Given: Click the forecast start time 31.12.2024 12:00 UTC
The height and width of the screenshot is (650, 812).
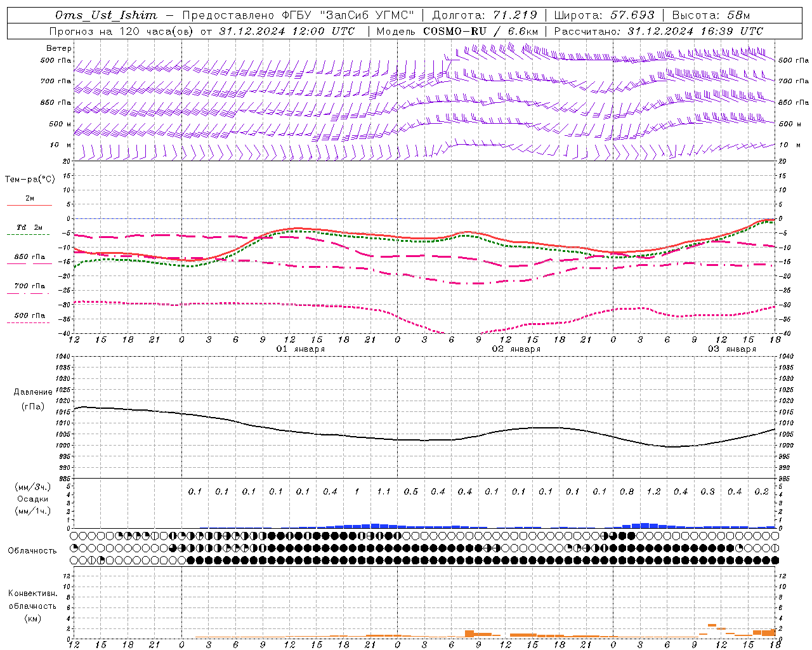Looking at the screenshot, I should [287, 31].
